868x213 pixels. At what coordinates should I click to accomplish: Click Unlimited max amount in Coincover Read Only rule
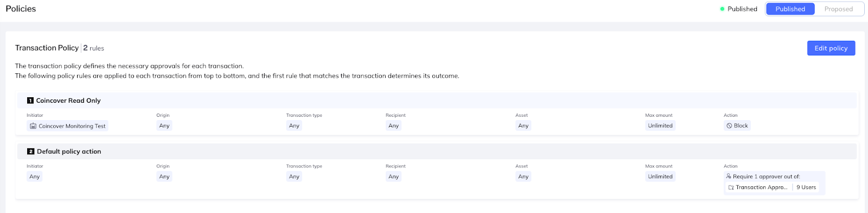(660, 126)
